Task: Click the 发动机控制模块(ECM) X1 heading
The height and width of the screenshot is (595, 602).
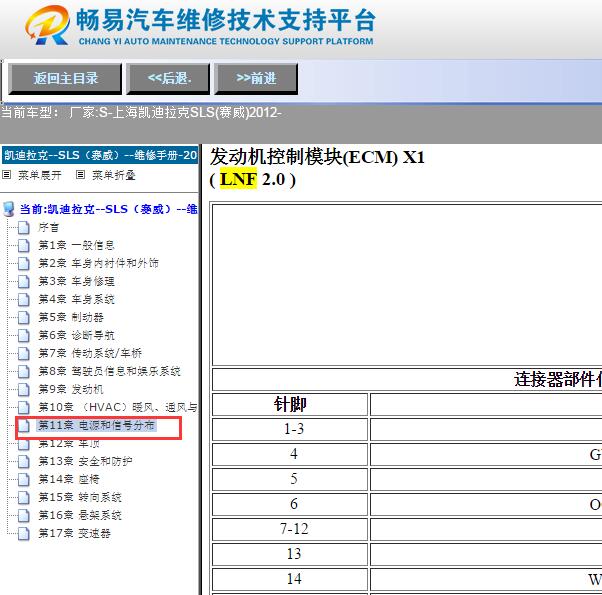Action: (x=318, y=157)
